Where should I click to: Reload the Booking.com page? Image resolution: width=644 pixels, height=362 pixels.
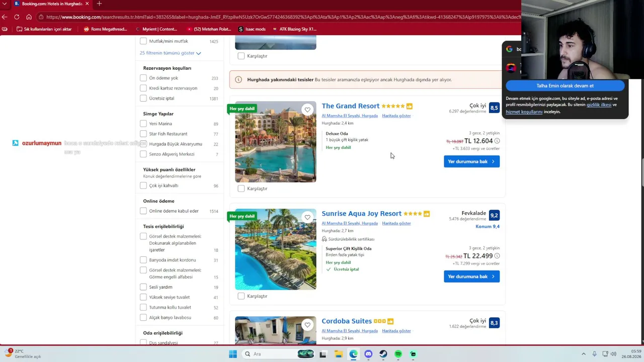pyautogui.click(x=17, y=17)
